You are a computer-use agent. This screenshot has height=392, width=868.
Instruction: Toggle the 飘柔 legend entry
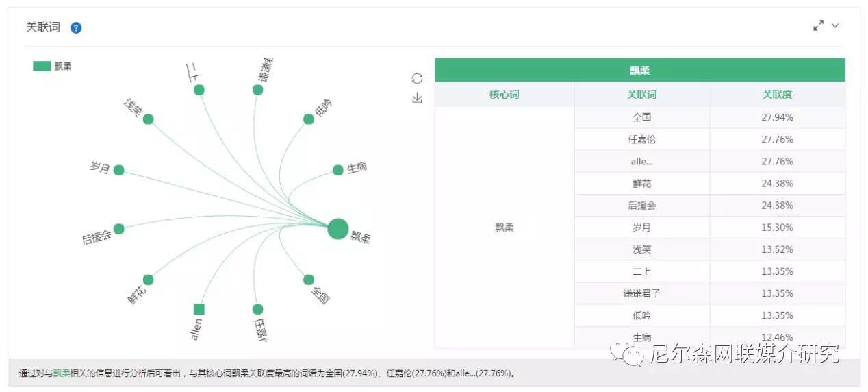pyautogui.click(x=52, y=66)
